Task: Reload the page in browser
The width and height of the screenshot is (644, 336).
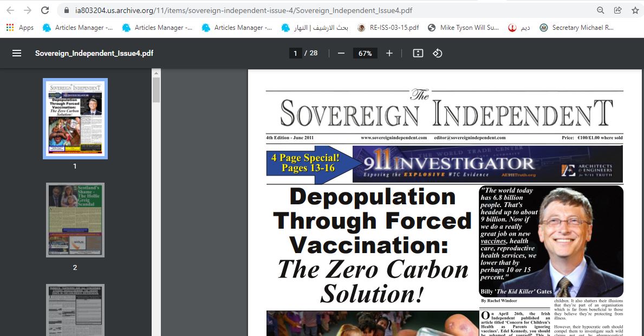Action: point(45,10)
